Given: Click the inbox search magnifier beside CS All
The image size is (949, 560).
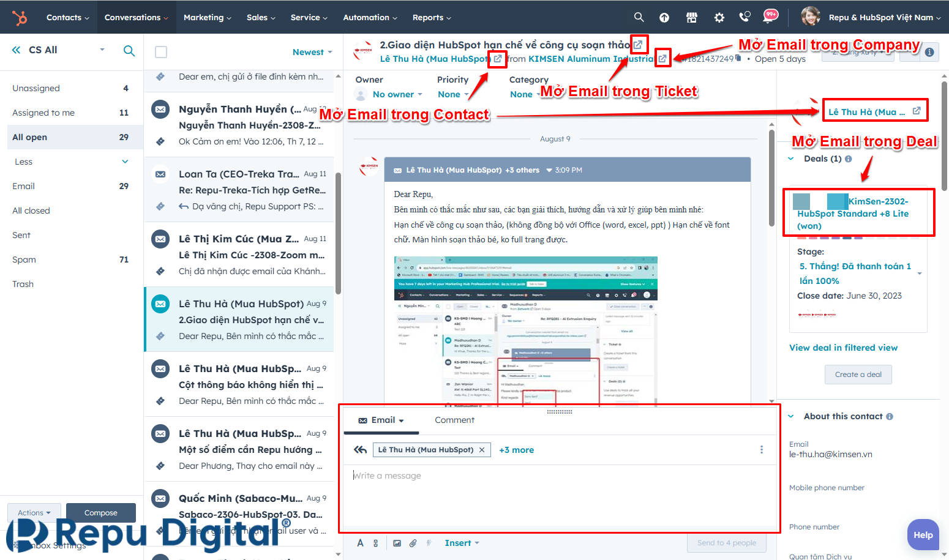Looking at the screenshot, I should (129, 51).
